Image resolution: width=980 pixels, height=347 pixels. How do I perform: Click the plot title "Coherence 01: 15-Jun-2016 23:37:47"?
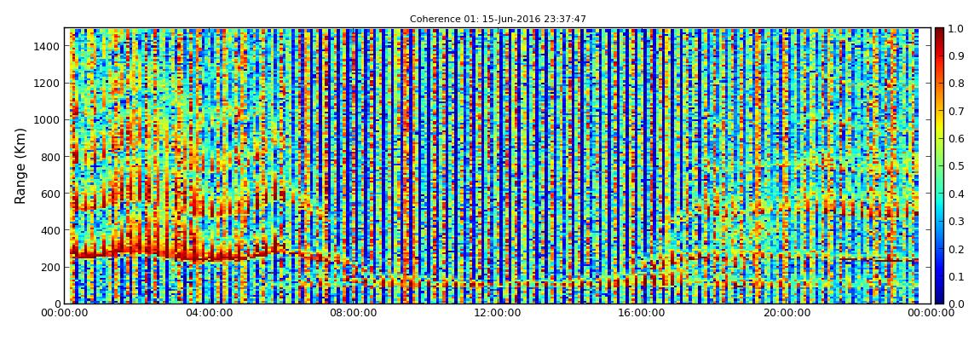[x=498, y=20]
